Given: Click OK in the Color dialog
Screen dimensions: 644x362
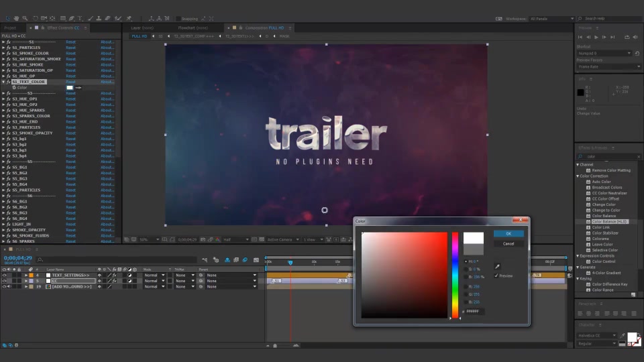Looking at the screenshot, I should [508, 233].
